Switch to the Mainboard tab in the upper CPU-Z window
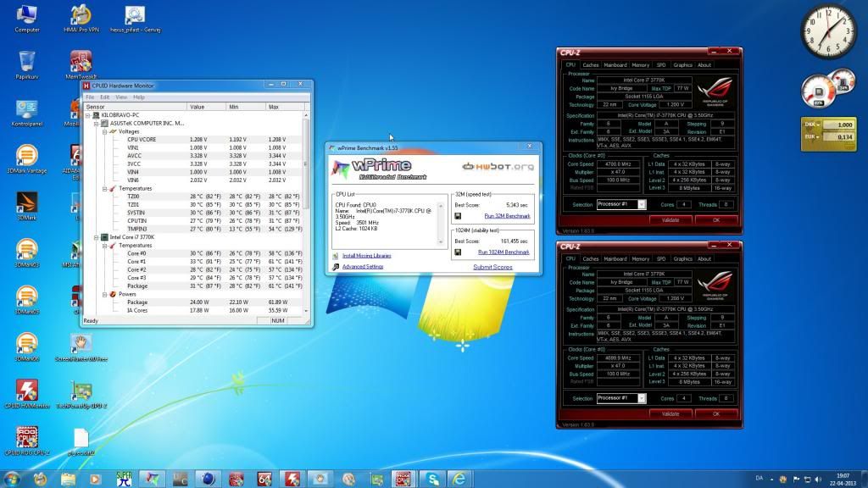The image size is (868, 488). click(615, 65)
